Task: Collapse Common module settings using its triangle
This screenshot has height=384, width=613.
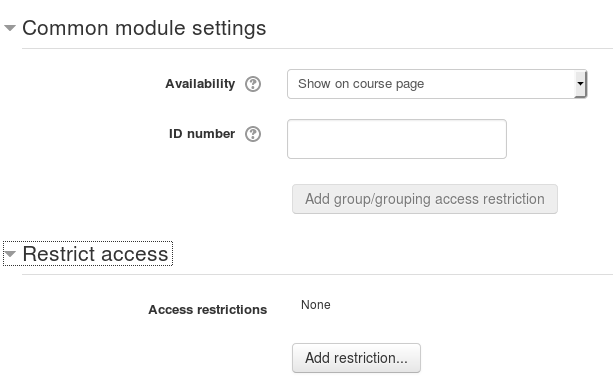Action: 10,28
